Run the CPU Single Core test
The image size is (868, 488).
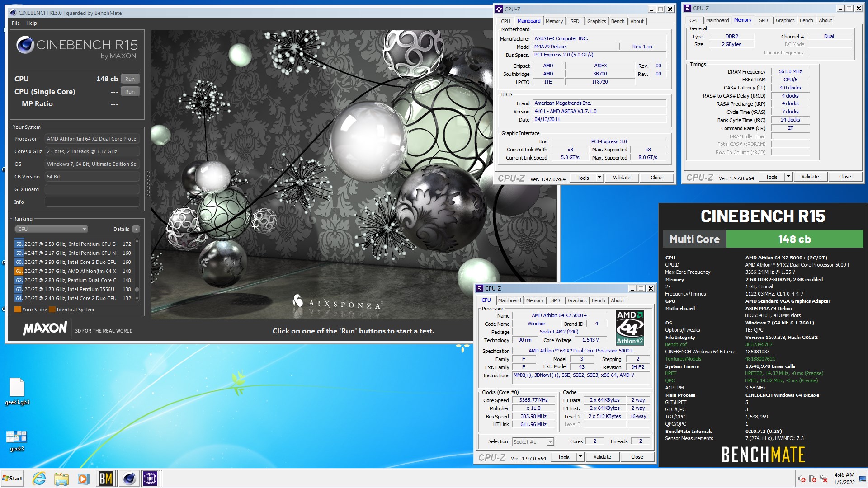(x=130, y=92)
